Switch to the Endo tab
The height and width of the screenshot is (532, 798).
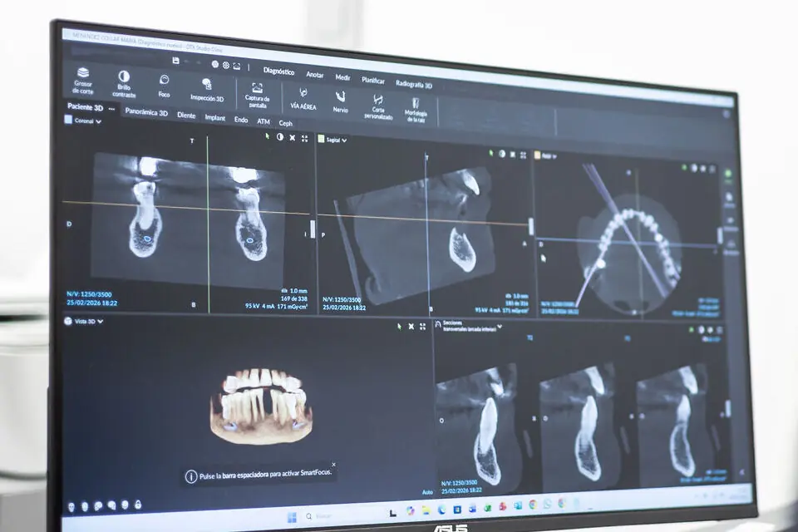(241, 120)
